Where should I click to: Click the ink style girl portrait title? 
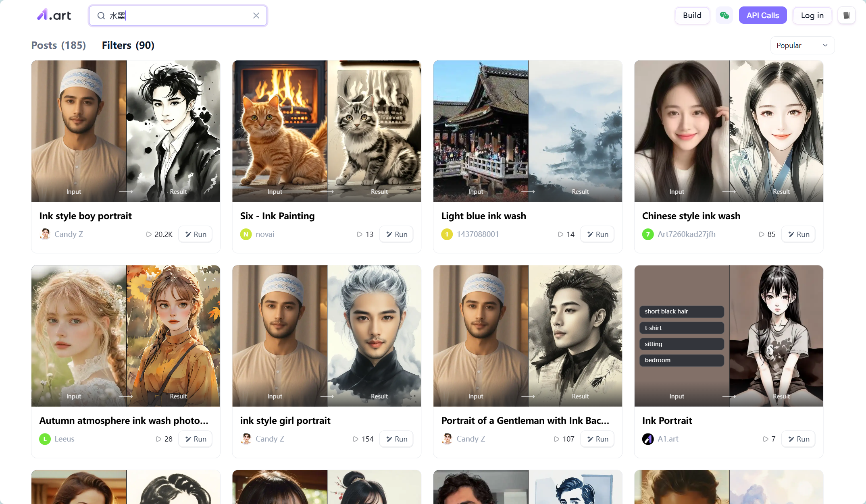[x=285, y=421]
